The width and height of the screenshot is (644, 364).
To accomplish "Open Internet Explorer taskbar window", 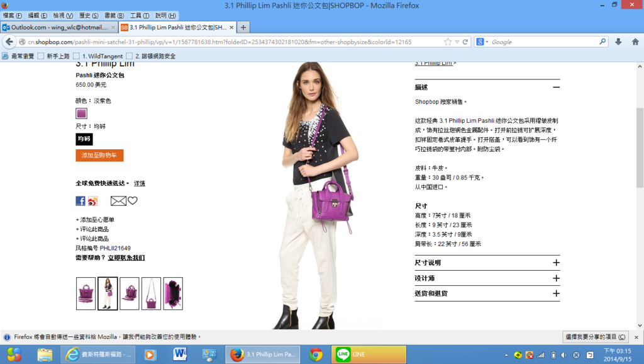I will point(97,354).
